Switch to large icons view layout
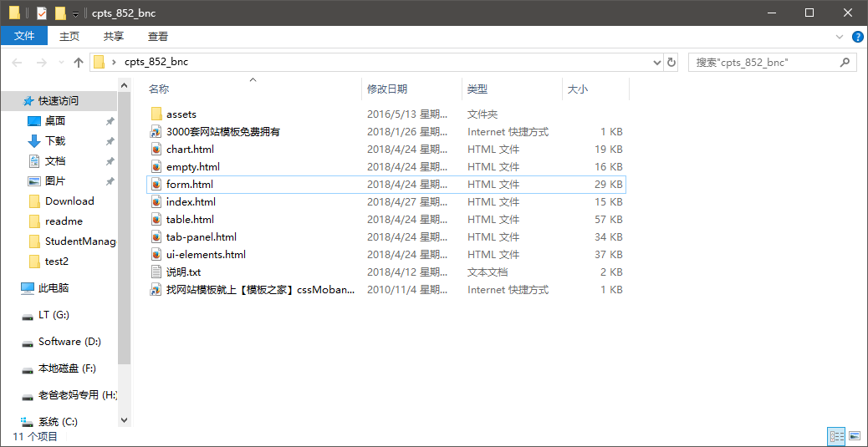This screenshot has height=447, width=868. (854, 436)
